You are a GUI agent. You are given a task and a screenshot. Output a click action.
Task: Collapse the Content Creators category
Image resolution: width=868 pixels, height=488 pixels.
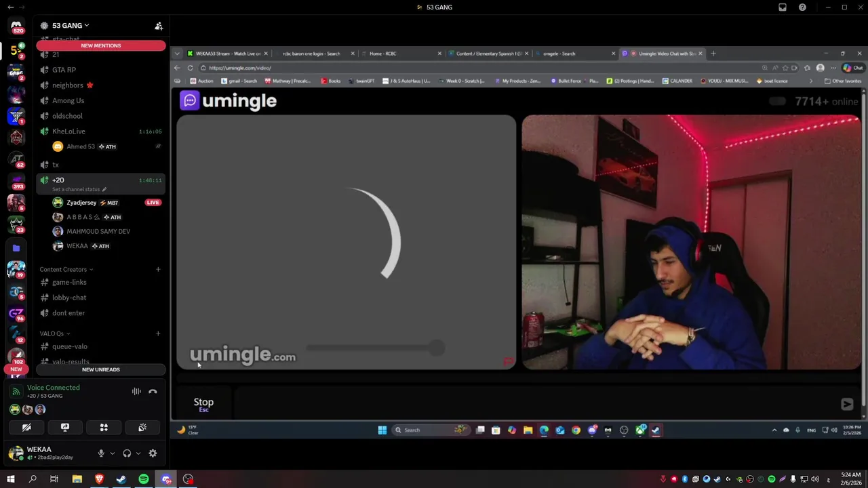[66, 269]
